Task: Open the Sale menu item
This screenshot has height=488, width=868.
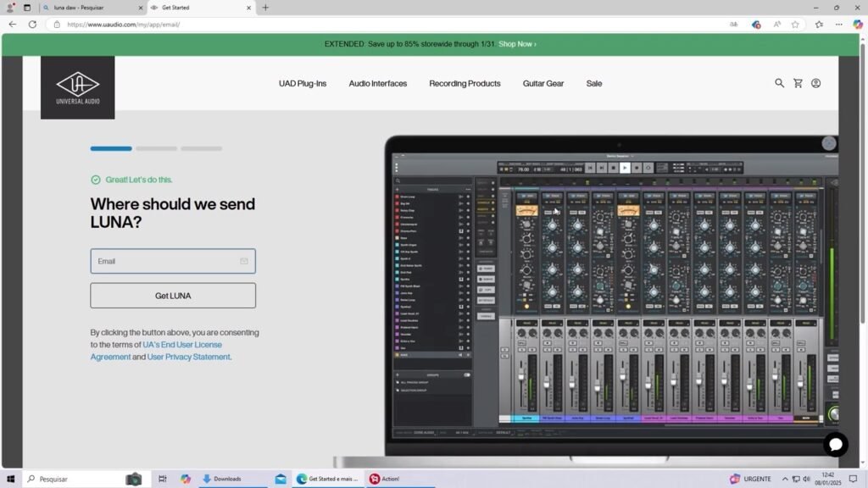Action: click(594, 84)
